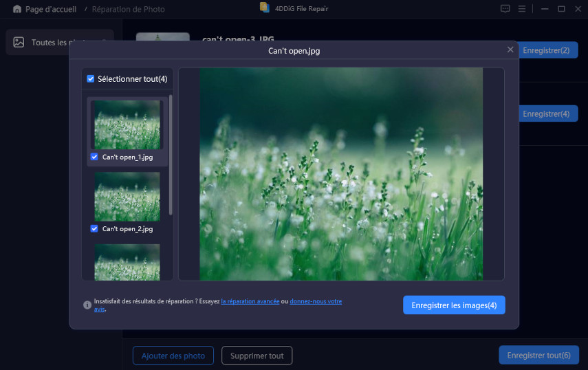The width and height of the screenshot is (588, 370).
Task: Click the info icon beside repair notice
Action: point(87,305)
